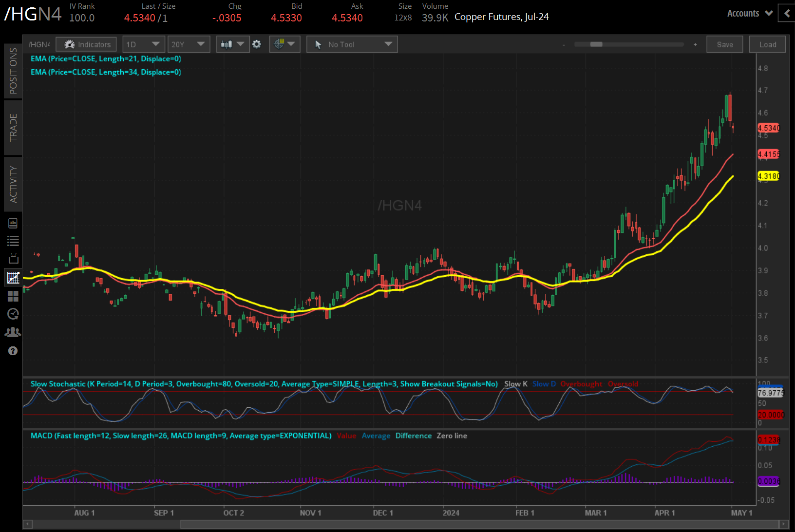
Task: Open the people community icon in sidebar
Action: (x=13, y=332)
